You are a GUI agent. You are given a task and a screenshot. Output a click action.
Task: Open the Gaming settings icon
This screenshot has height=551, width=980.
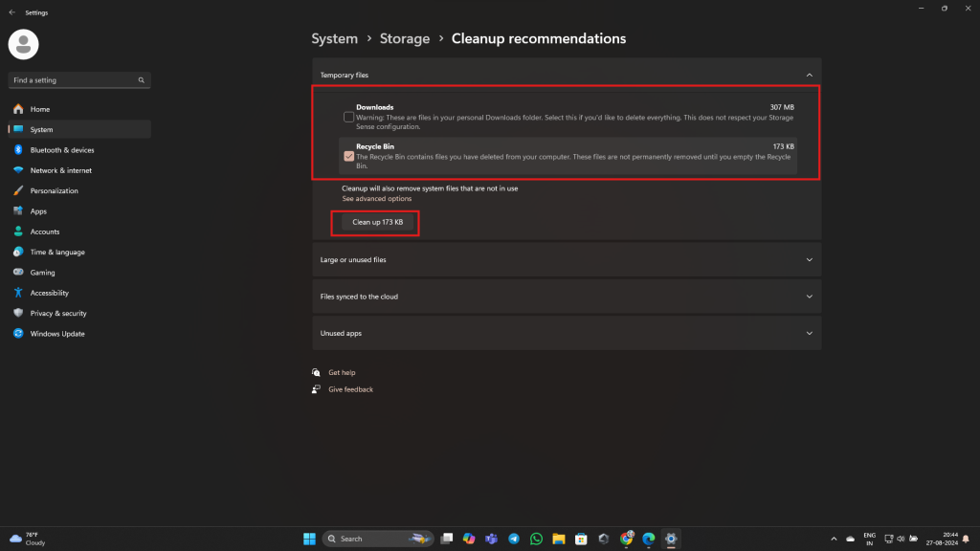pos(18,273)
